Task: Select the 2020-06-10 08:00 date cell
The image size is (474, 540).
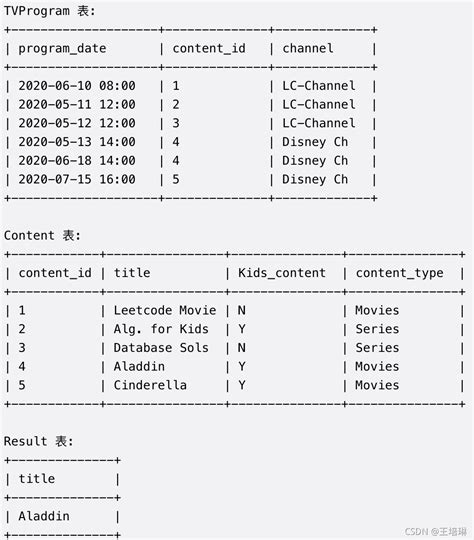Action: 77,86
